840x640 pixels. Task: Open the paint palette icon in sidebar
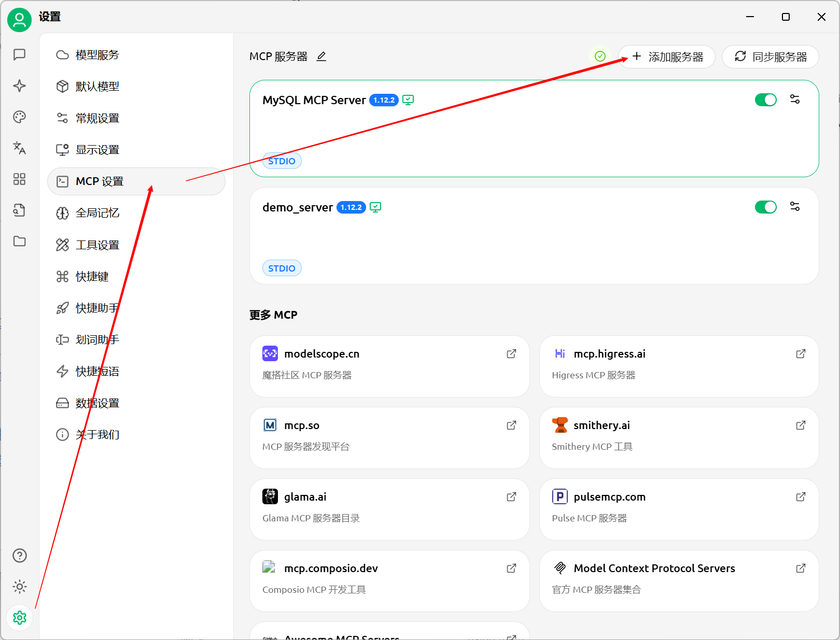(19, 117)
